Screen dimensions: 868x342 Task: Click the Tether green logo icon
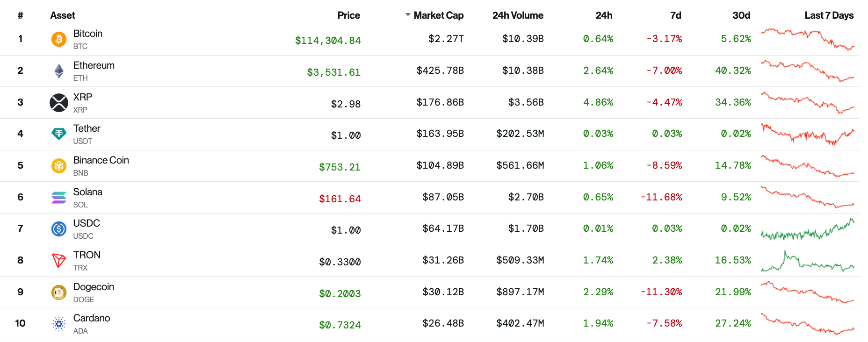tap(59, 134)
